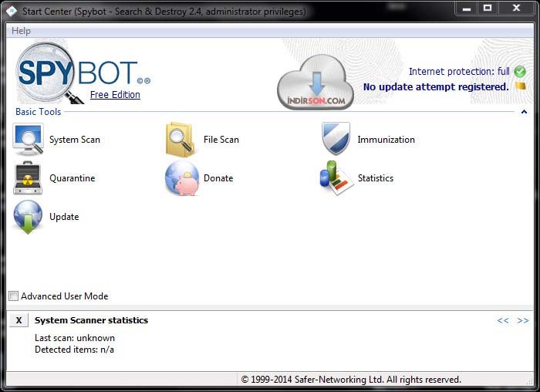The height and width of the screenshot is (392, 540).
Task: Click the 'System Scanner statistics' heading
Action: (91, 320)
